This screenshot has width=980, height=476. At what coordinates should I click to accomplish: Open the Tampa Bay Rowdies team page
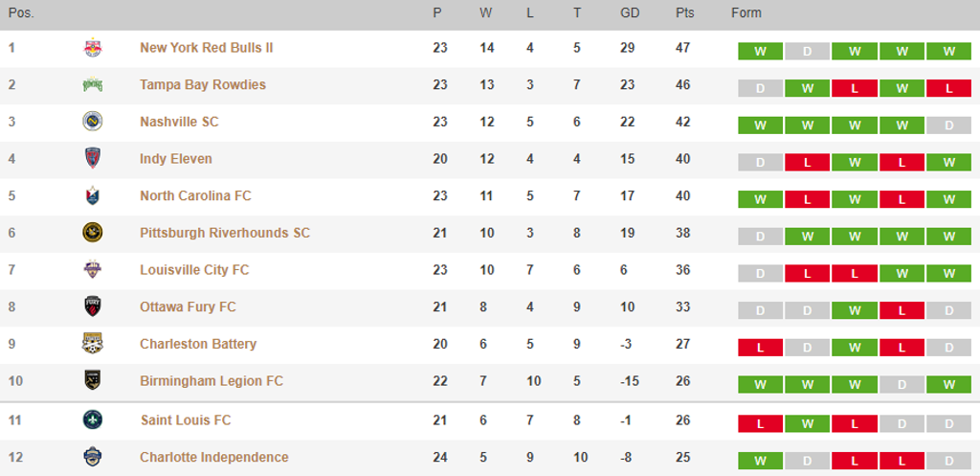(203, 85)
